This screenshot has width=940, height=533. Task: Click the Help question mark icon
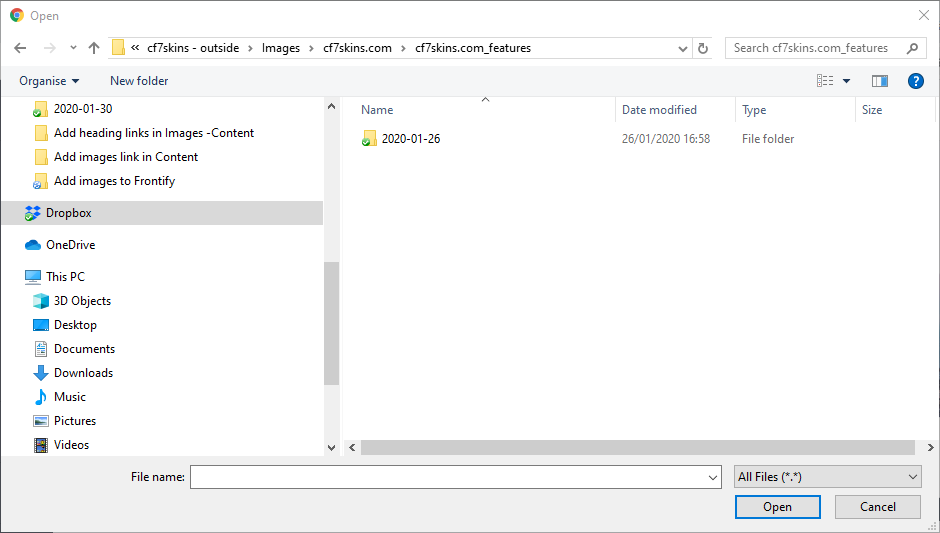coord(914,81)
